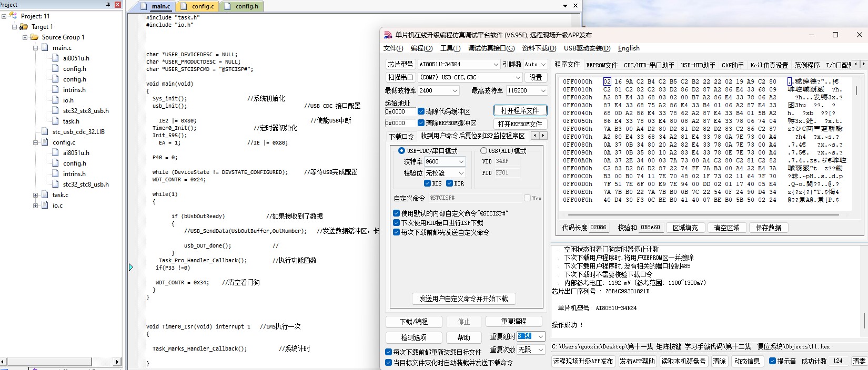Click the file icon next to stc_usb_cdc_32.LIB
This screenshot has width=868, height=370.
[x=45, y=131]
